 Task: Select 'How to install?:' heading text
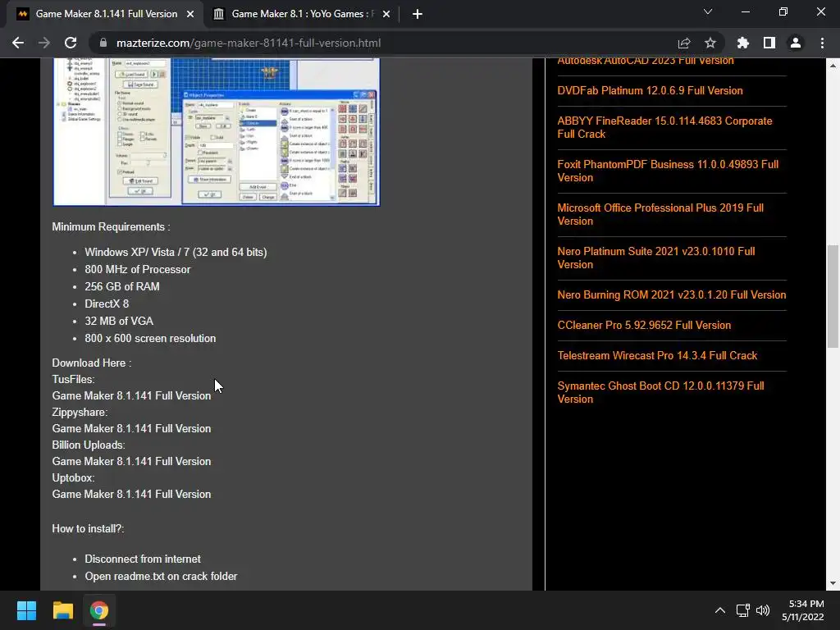pos(88,529)
